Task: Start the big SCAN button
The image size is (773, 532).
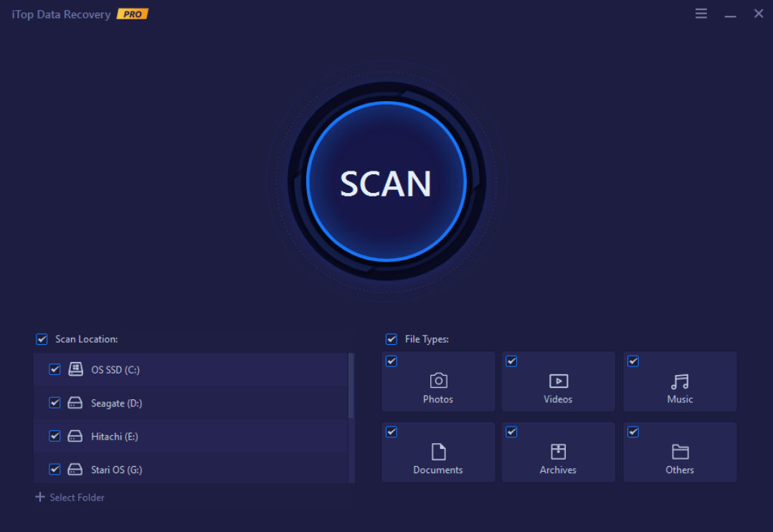Action: tap(386, 181)
